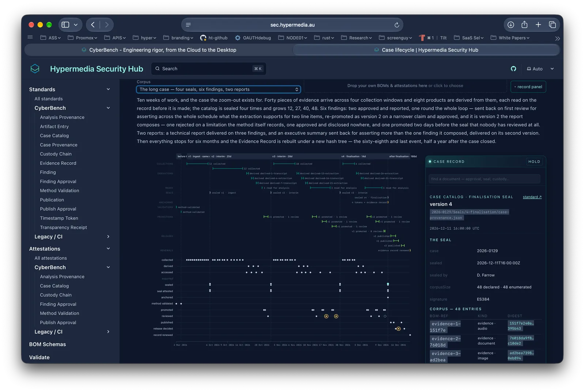
Task: Open the ht-github bookmark
Action: (x=214, y=38)
